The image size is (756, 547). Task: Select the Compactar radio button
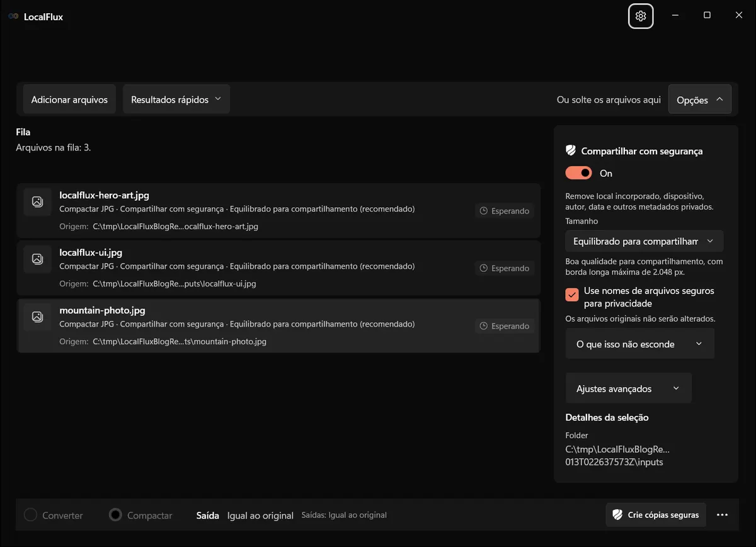point(115,515)
